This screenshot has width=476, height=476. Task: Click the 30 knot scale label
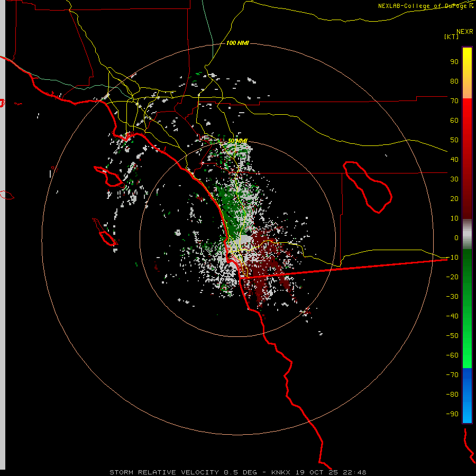[x=454, y=179]
